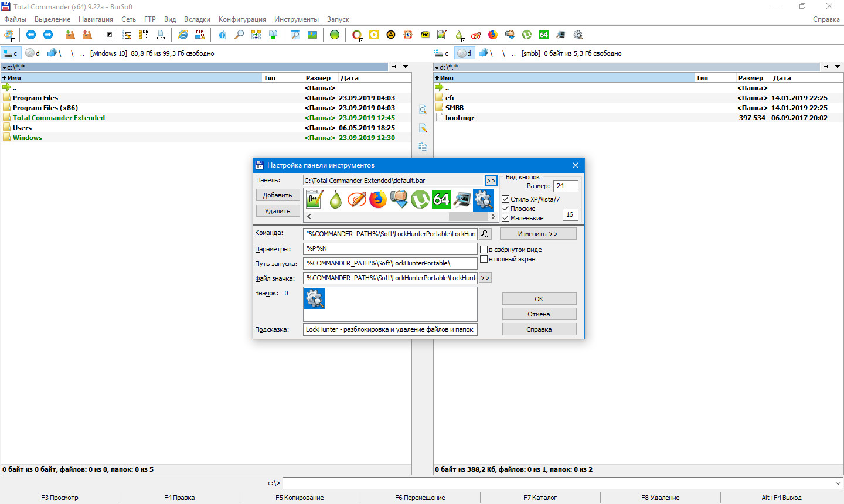This screenshot has width=844, height=504.
Task: Click the Справка button in dialog
Action: 539,329
